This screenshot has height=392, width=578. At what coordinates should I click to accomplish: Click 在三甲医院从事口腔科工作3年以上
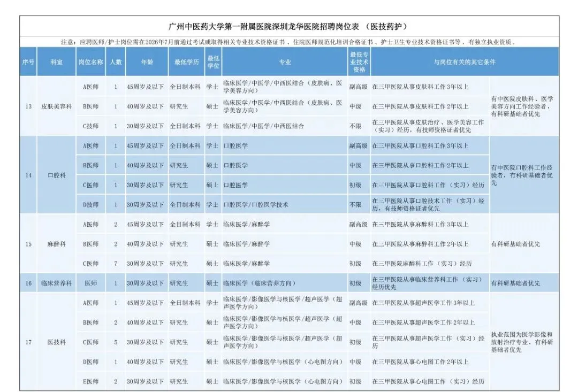coord(420,146)
